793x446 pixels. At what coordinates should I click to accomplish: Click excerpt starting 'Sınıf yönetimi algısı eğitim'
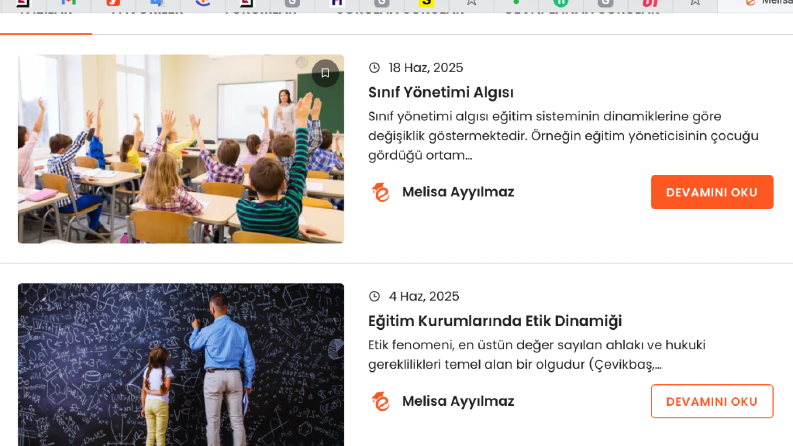pyautogui.click(x=563, y=136)
